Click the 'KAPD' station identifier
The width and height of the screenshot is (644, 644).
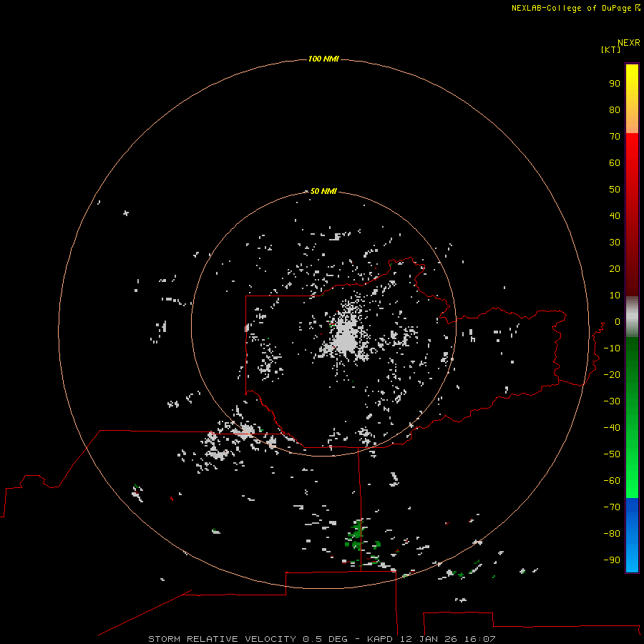[381, 639]
